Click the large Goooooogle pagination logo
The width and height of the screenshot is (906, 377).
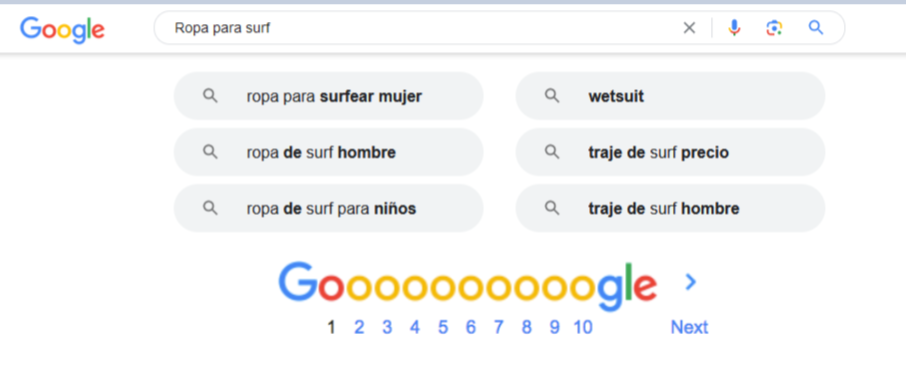point(467,285)
